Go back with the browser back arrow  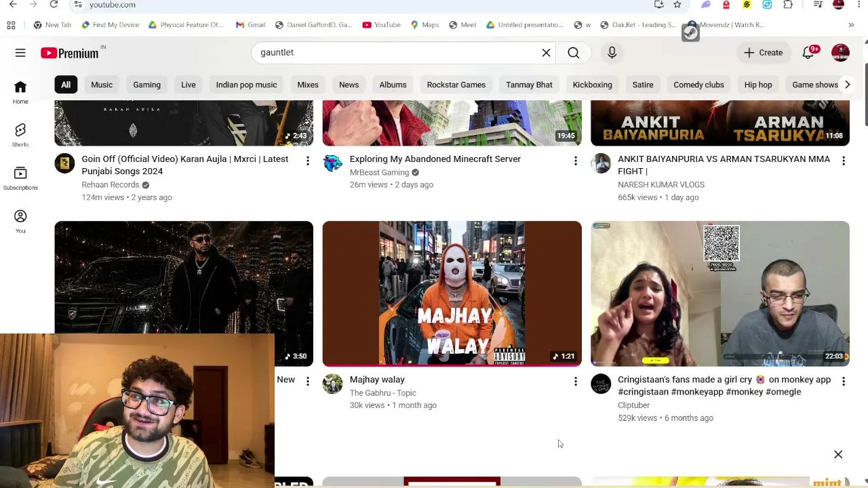(x=13, y=5)
